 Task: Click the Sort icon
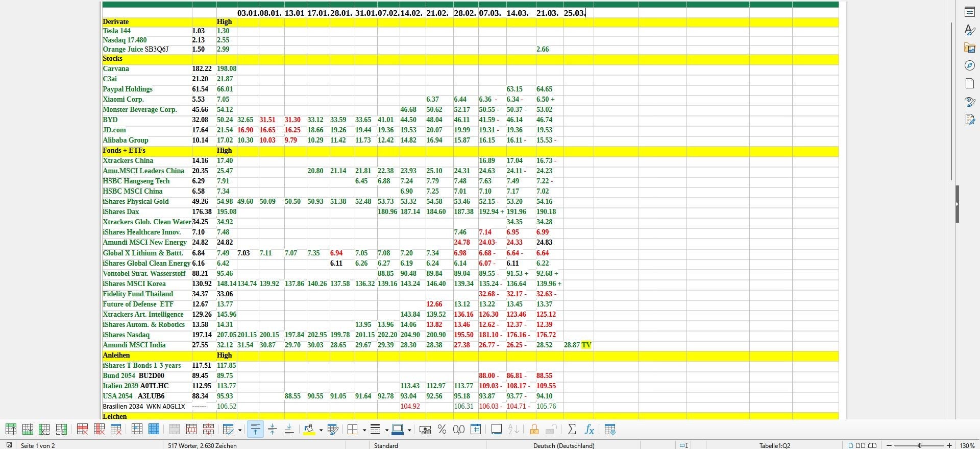pos(513,430)
